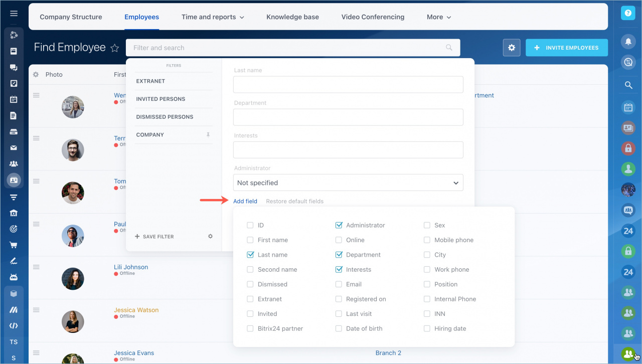Uncheck the Interests field checkbox
The image size is (642, 364).
point(339,270)
